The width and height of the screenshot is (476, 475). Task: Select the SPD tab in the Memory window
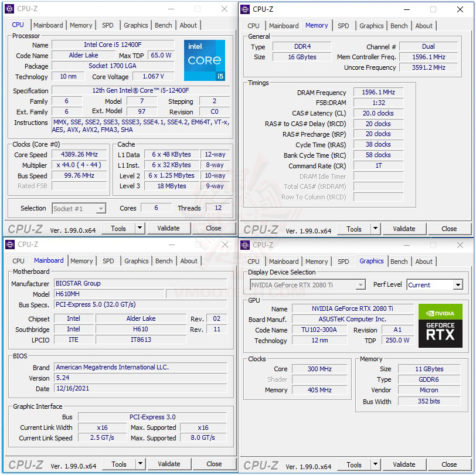pyautogui.click(x=344, y=26)
